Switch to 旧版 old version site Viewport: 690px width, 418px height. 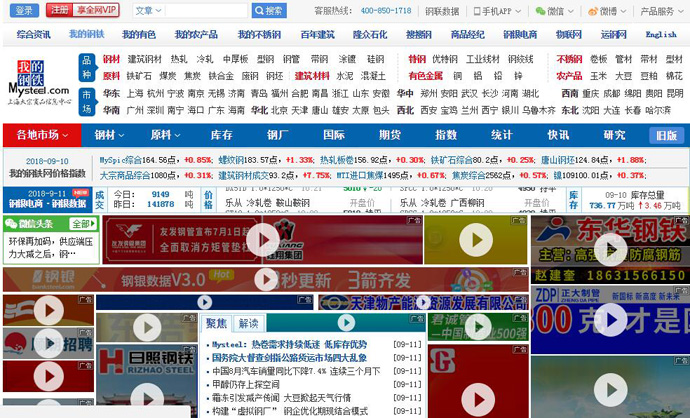coord(664,135)
